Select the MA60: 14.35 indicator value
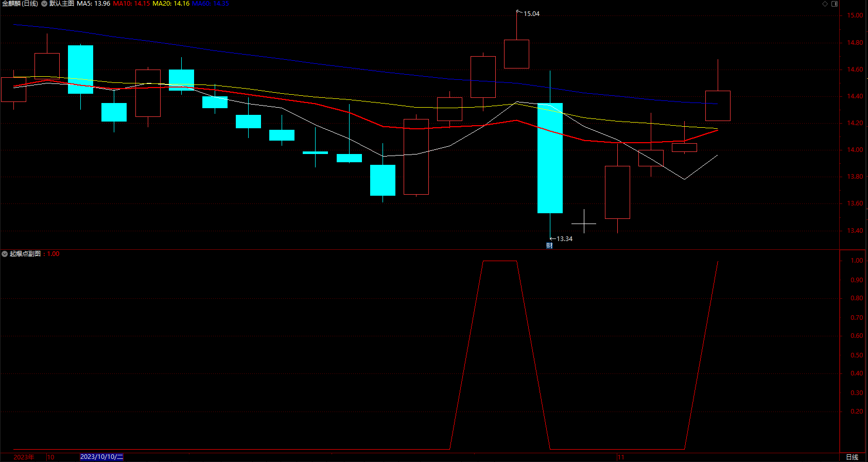Viewport: 868px width, 462px height. (x=211, y=4)
